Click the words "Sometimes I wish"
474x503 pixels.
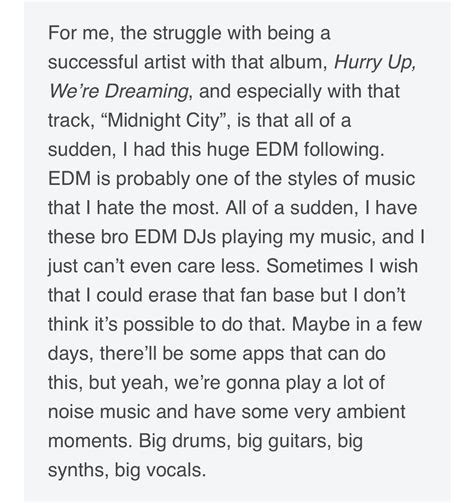point(342,266)
